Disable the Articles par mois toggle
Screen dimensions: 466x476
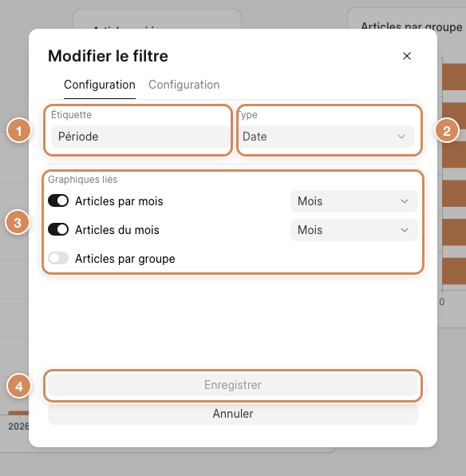pyautogui.click(x=58, y=201)
